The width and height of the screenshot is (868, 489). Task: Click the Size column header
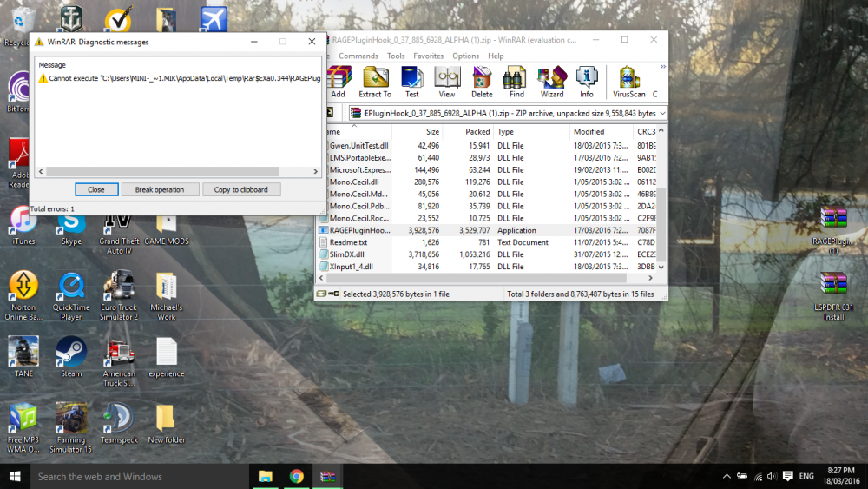(418, 132)
